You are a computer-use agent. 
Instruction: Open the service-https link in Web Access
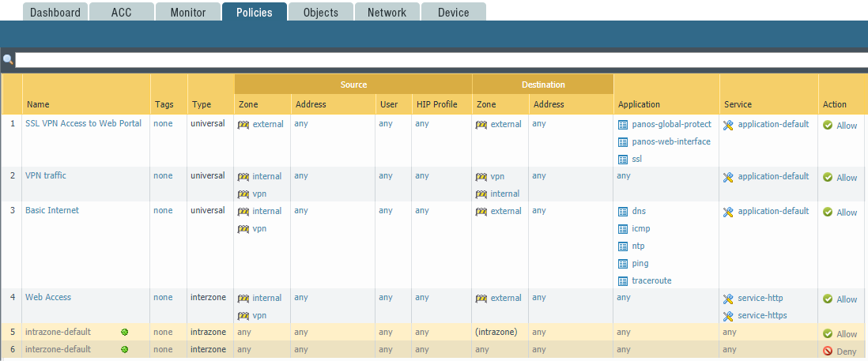coord(762,315)
